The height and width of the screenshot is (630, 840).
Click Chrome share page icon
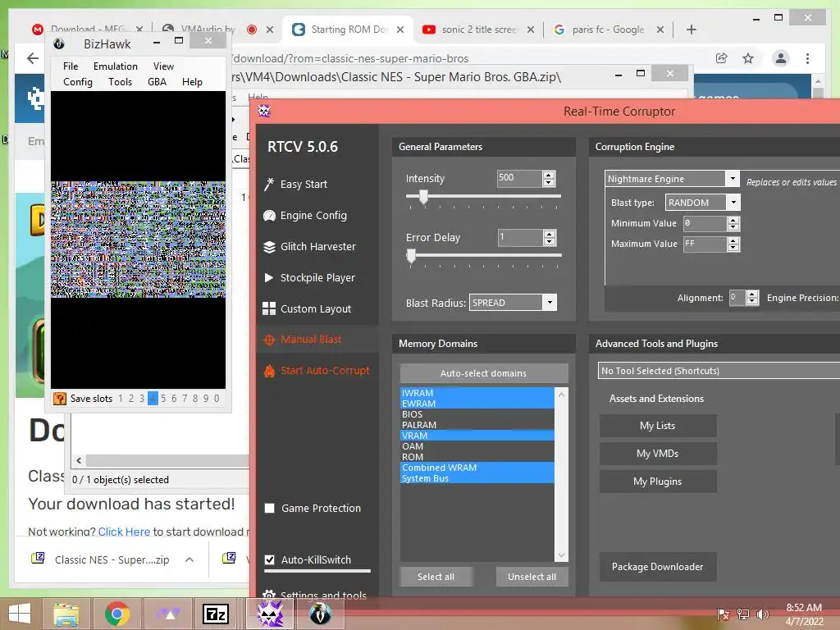[721, 58]
